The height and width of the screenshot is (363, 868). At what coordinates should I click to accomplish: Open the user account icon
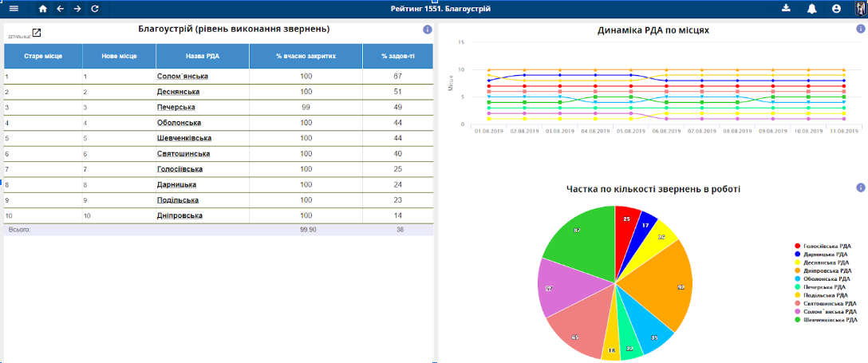coord(836,9)
